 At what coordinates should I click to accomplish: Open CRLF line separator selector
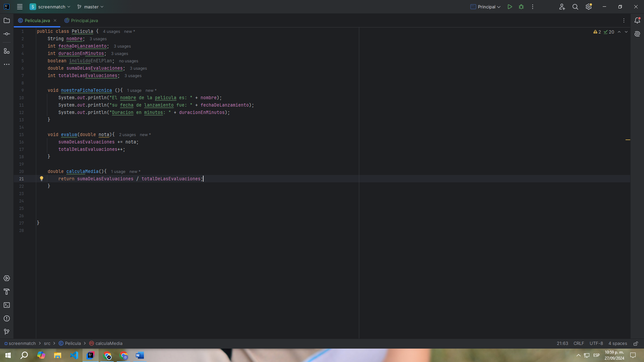click(x=579, y=344)
